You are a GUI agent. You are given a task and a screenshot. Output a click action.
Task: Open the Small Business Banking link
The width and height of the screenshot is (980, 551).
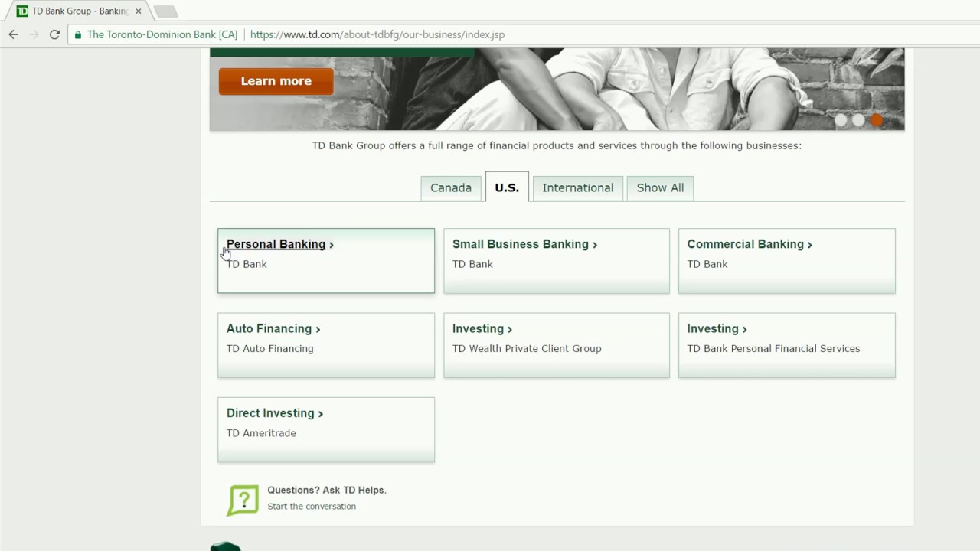coord(521,244)
